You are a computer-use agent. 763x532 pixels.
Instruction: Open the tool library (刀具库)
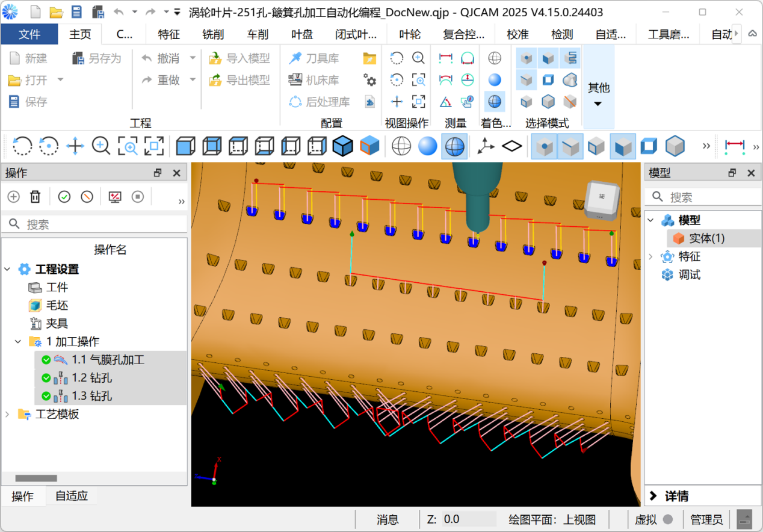pos(314,58)
